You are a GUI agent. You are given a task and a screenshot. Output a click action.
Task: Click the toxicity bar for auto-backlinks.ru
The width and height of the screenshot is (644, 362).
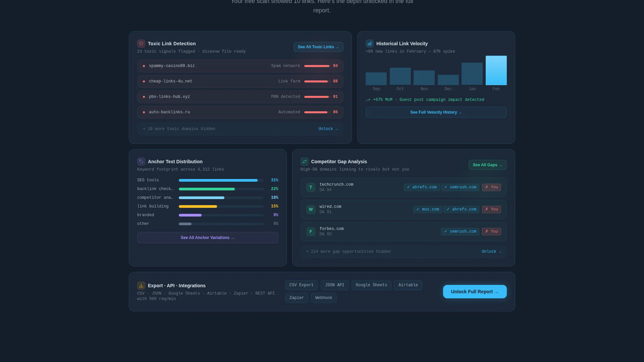click(x=317, y=112)
